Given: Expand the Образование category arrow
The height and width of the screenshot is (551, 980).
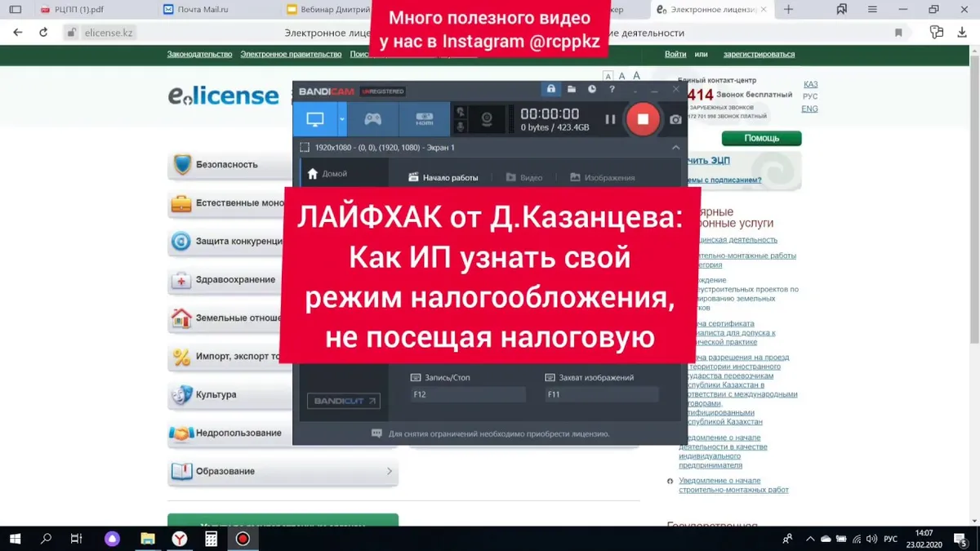Looking at the screenshot, I should [389, 471].
